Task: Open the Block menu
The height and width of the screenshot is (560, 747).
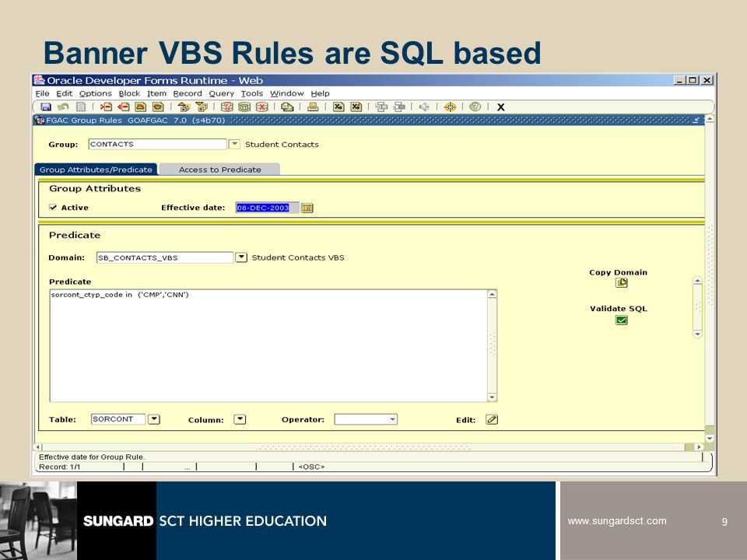Action: (129, 93)
